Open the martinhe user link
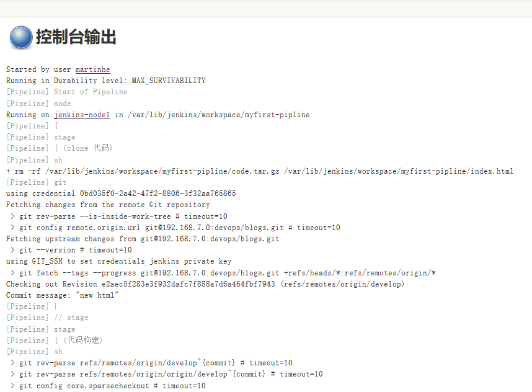This screenshot has width=532, height=392. coord(92,69)
